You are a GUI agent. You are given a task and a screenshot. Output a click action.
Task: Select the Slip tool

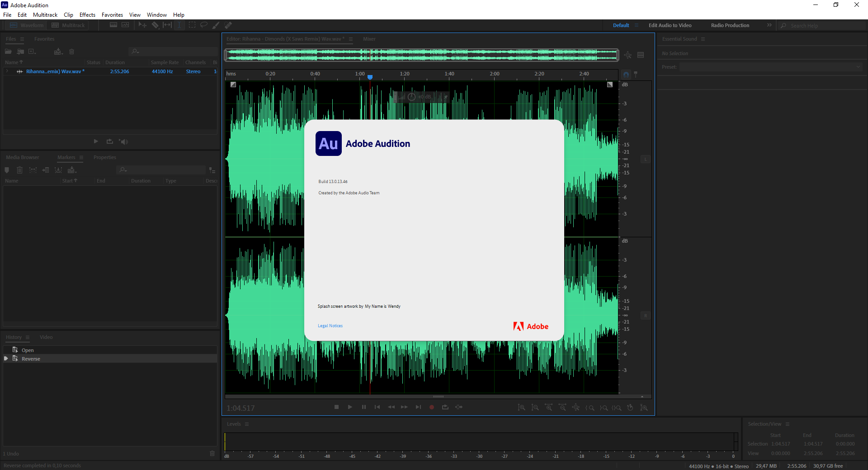167,25
